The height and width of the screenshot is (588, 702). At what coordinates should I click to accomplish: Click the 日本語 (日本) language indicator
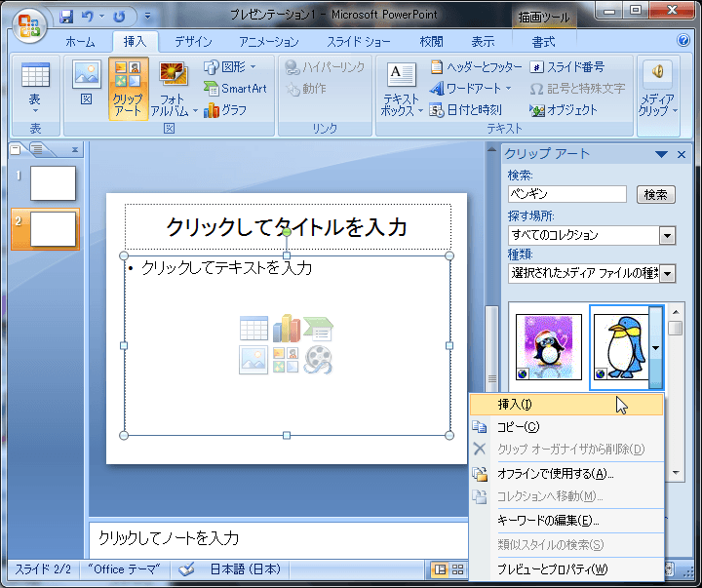coord(246,569)
